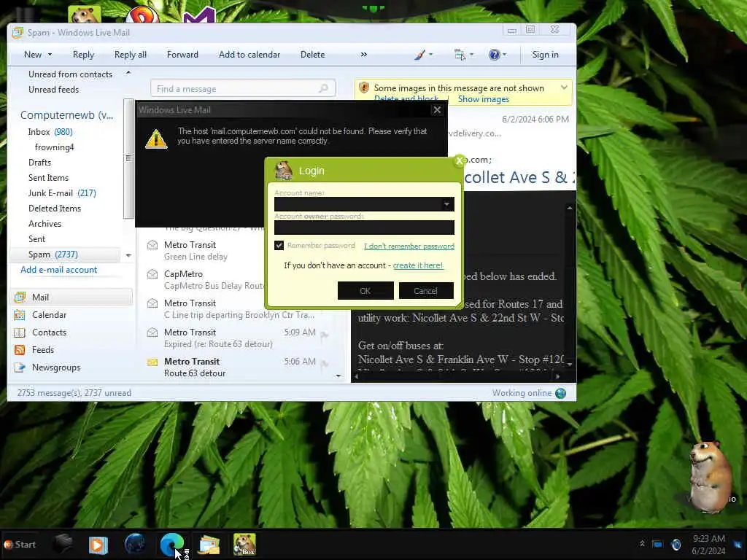Open Metro Transit Green Line delay message

pos(204,251)
